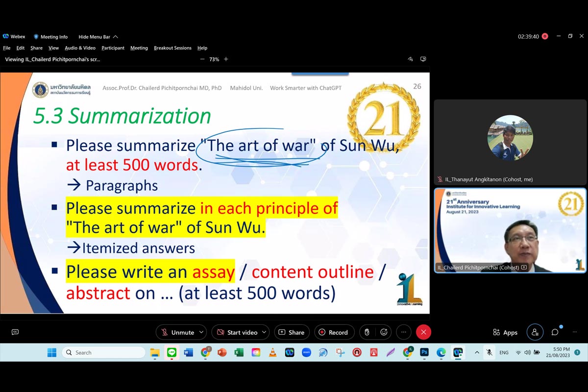Start recording with Record button
This screenshot has height=392, width=588.
[333, 332]
